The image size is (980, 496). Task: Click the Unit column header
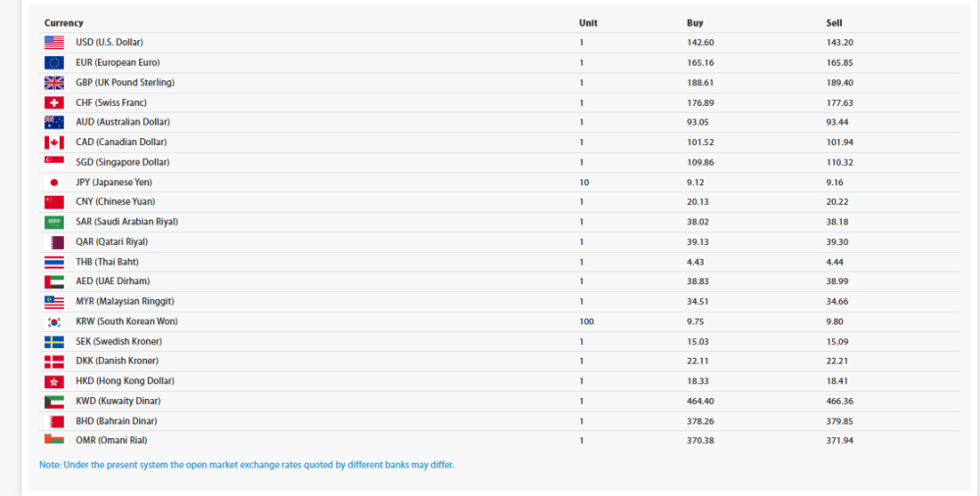588,23
